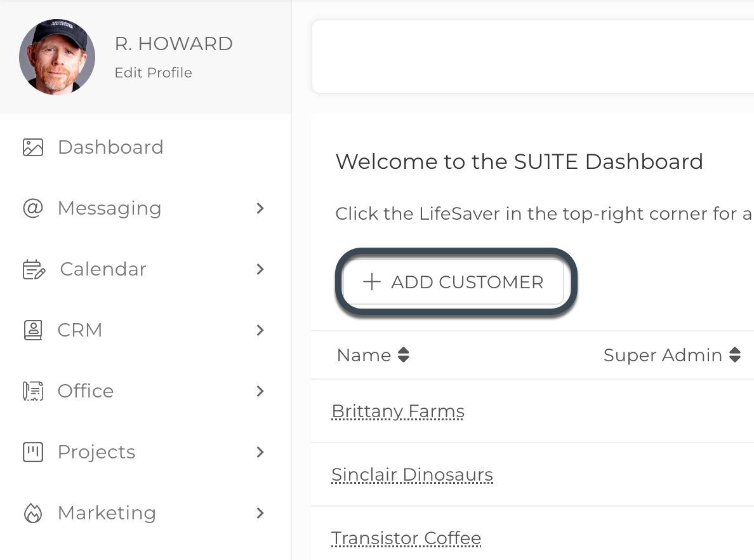Click the Marketing flame icon
The width and height of the screenshot is (754, 560).
pyautogui.click(x=33, y=513)
